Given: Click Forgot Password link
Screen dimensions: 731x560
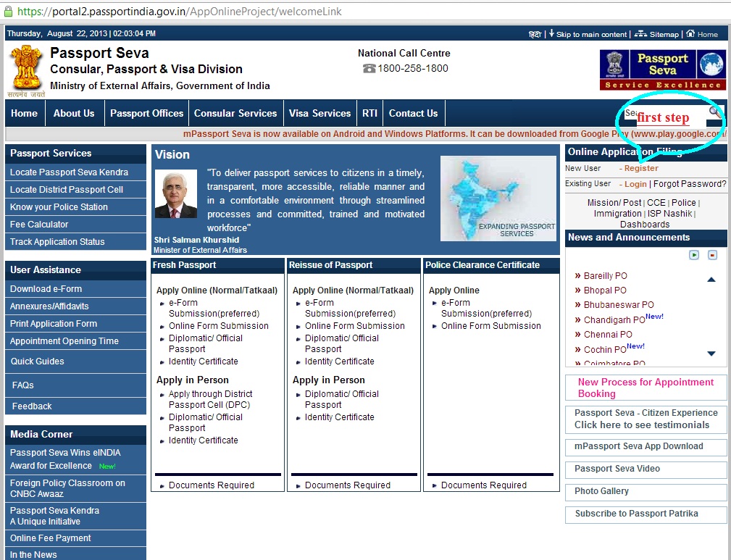Looking at the screenshot, I should [x=690, y=184].
